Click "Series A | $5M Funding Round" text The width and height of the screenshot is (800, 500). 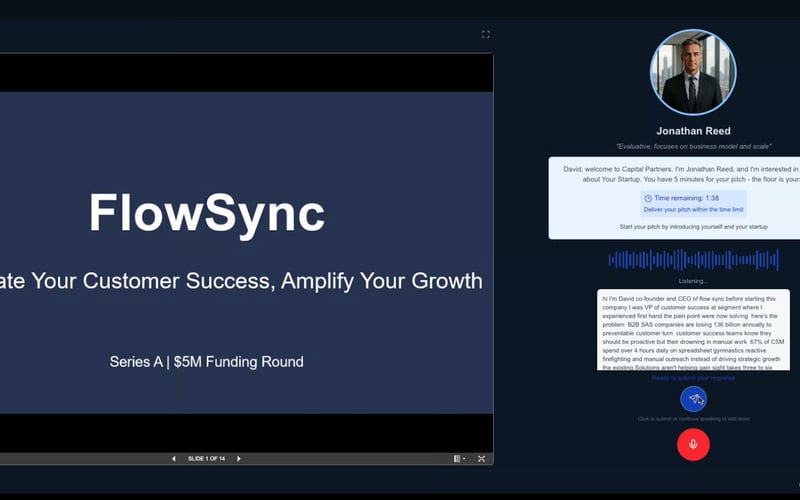point(207,362)
